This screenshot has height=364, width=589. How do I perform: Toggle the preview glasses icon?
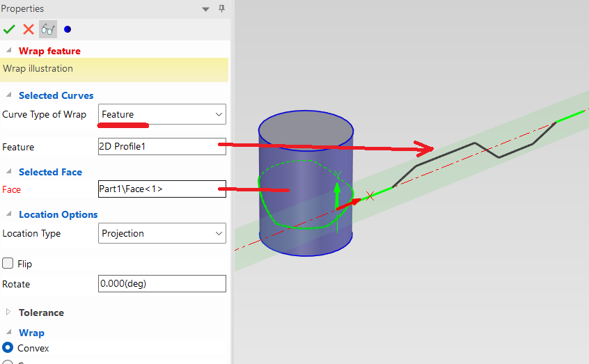pyautogui.click(x=48, y=29)
